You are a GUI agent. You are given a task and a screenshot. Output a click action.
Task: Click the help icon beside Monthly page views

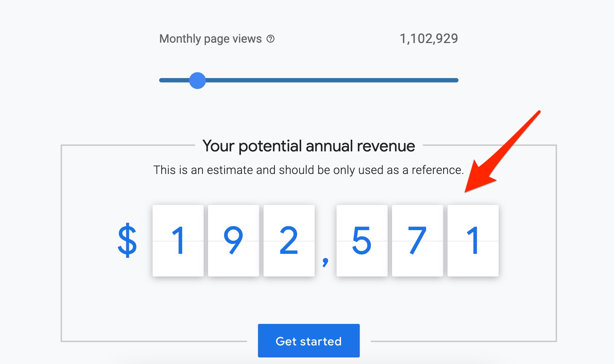[x=270, y=39]
